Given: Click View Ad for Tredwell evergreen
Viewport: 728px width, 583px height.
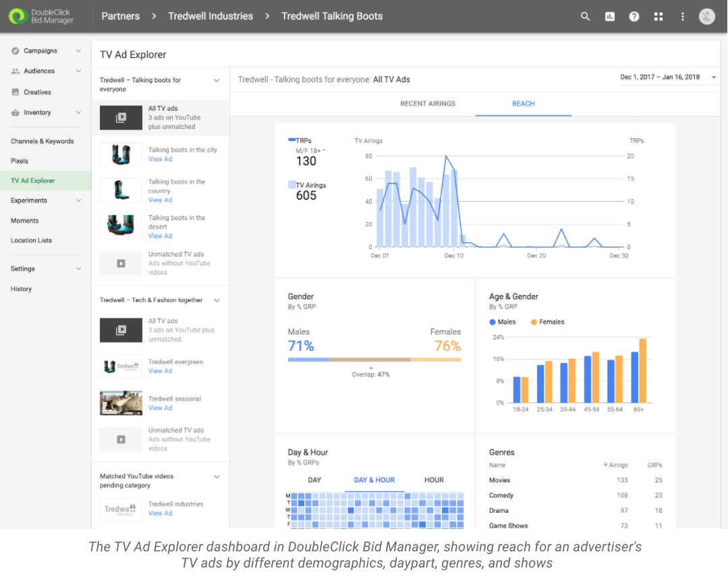Looking at the screenshot, I should coord(160,371).
